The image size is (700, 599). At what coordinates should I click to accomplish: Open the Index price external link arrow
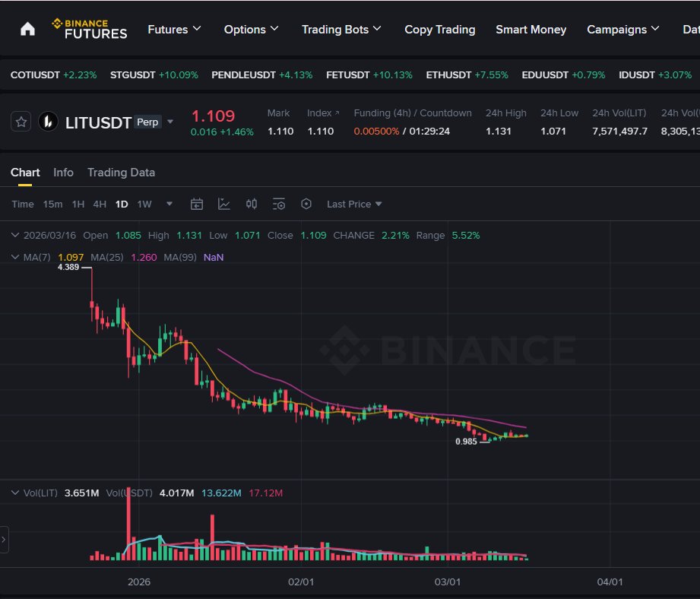pos(337,113)
